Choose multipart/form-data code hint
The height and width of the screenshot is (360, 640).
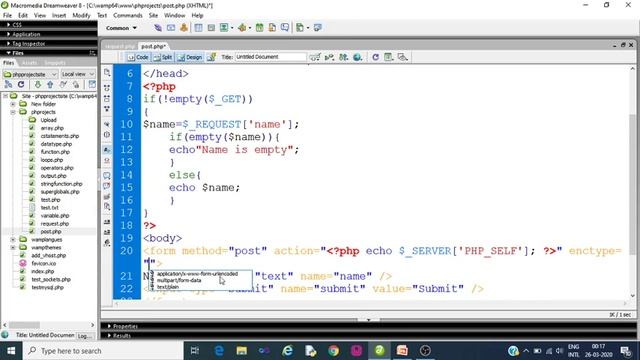pyautogui.click(x=179, y=280)
